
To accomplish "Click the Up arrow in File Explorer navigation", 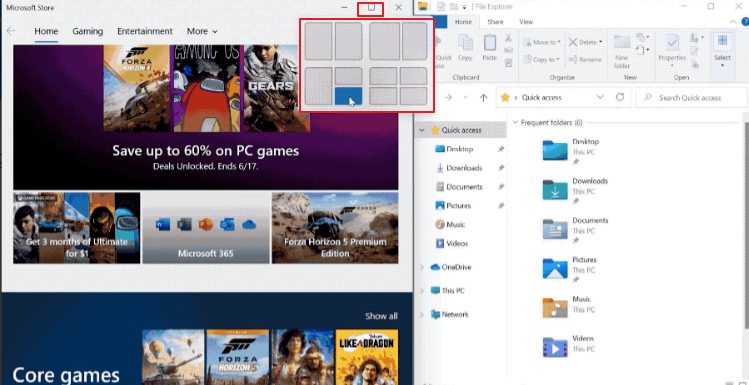I will click(x=483, y=97).
